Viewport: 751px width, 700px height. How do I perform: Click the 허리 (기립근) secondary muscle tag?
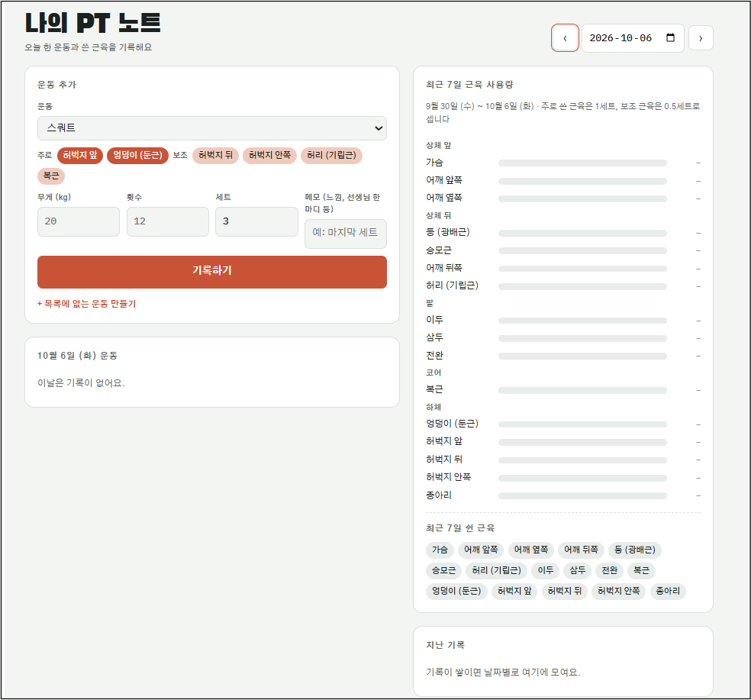(331, 155)
